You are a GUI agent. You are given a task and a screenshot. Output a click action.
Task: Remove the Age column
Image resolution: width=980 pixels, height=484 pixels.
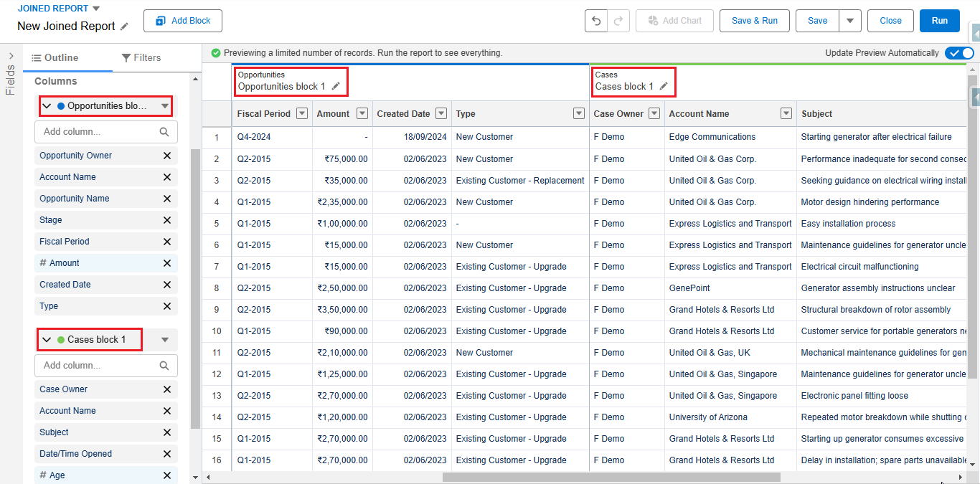166,475
